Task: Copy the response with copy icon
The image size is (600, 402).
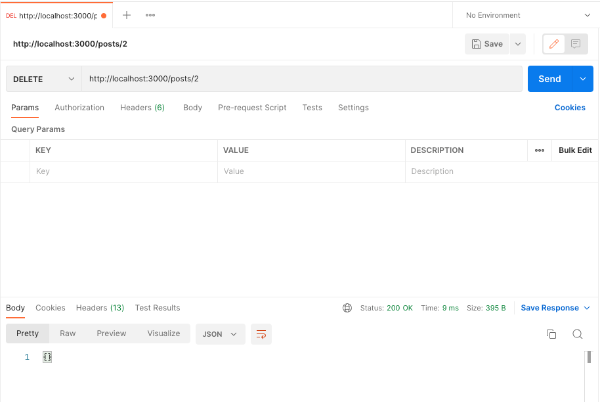Action: click(x=551, y=334)
